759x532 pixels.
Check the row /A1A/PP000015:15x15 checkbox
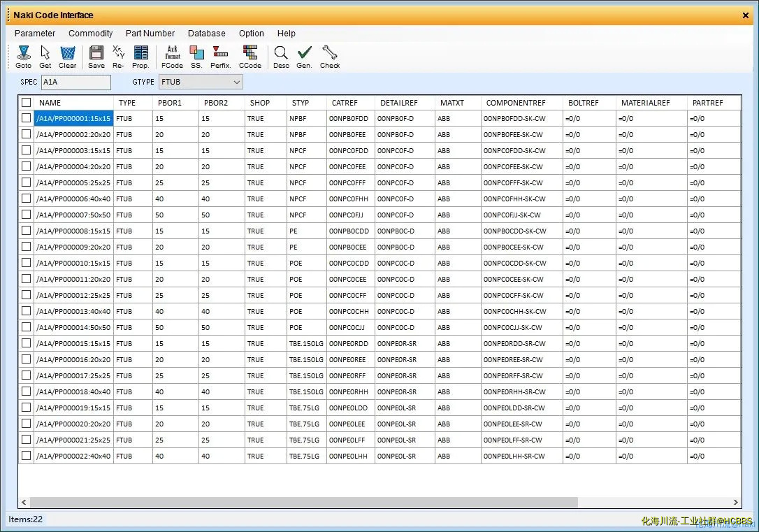coord(26,343)
